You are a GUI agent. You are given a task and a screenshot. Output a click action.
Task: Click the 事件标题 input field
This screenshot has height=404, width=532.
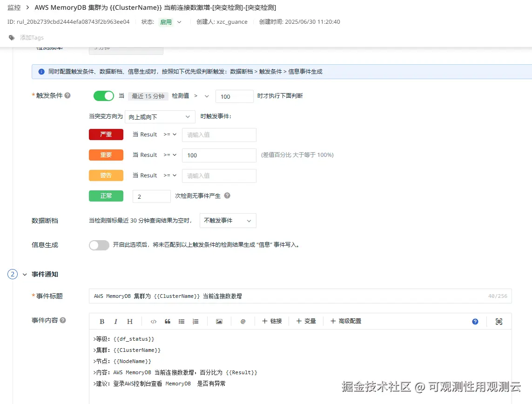click(x=300, y=296)
